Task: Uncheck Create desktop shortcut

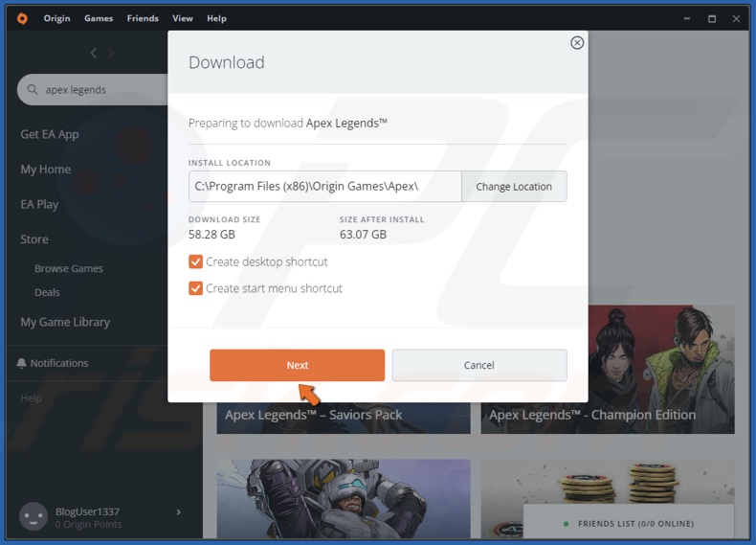Action: pos(195,262)
